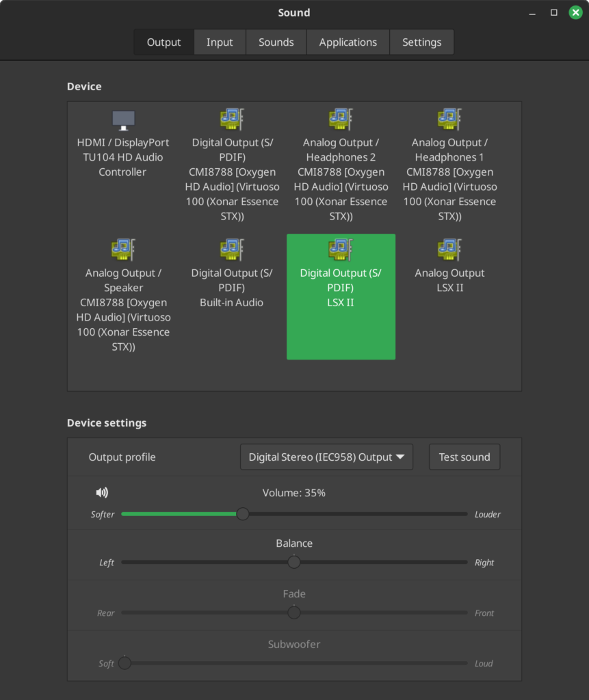The width and height of the screenshot is (589, 700).
Task: Click the Test sound button
Action: 464,457
